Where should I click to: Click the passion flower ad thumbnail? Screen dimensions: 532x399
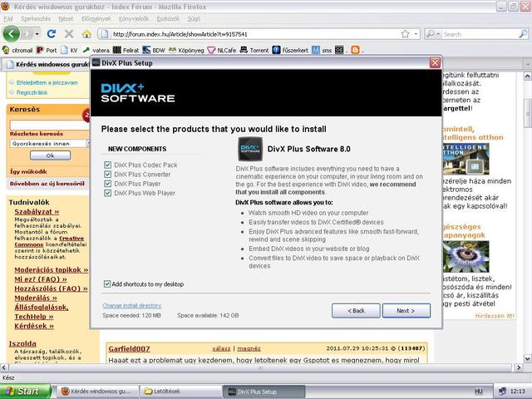click(x=465, y=257)
